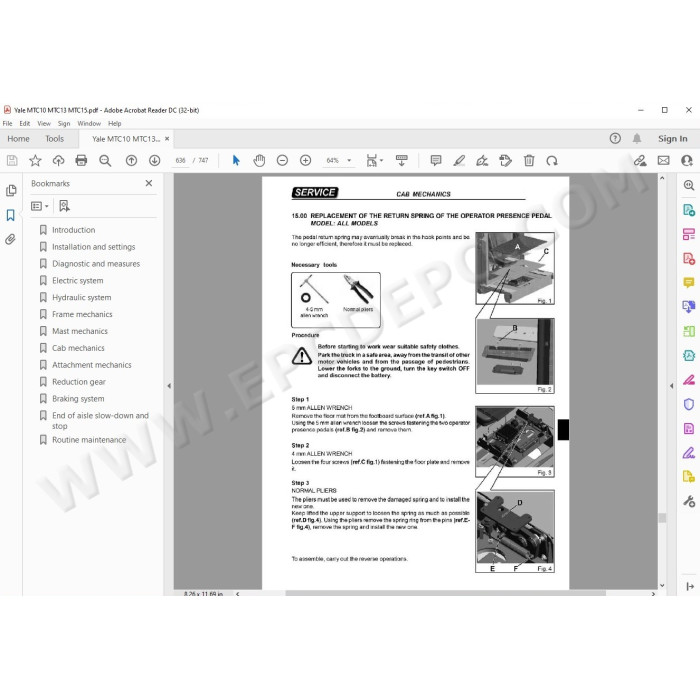Toggle the Bookmarks panel icon
This screenshot has height=700, width=700.
pyautogui.click(x=11, y=215)
